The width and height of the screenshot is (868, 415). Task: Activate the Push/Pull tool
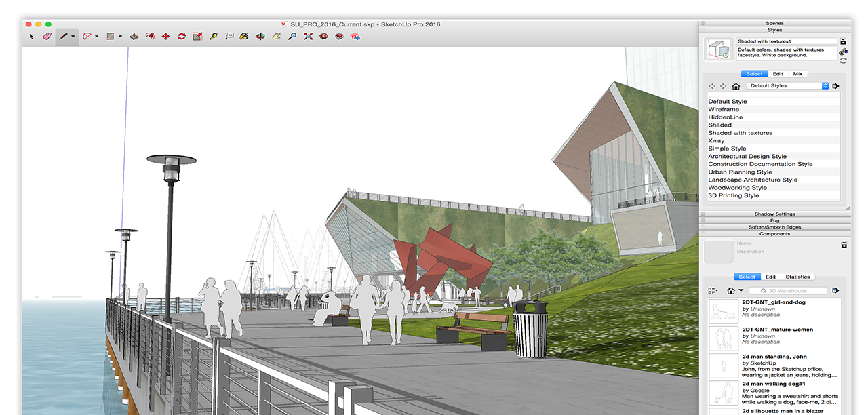[134, 37]
